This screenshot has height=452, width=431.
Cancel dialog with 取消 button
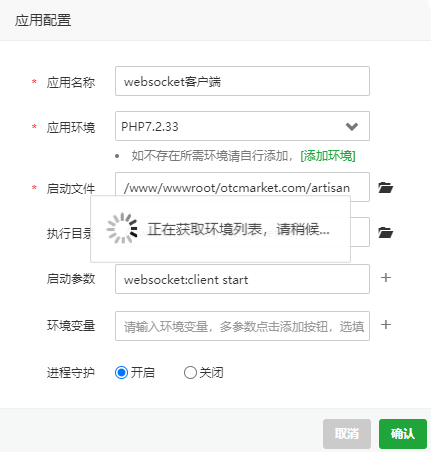[x=347, y=434]
